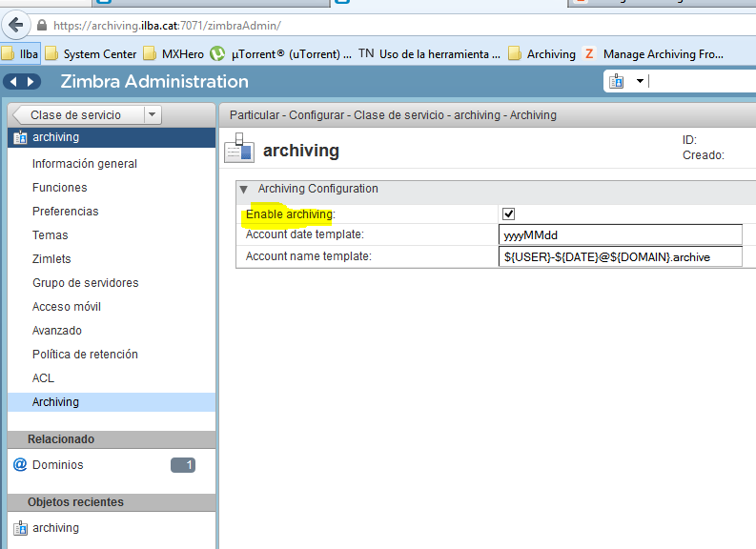This screenshot has height=549, width=756.
Task: Open the Manage Archiving bookmark
Action: click(x=653, y=53)
